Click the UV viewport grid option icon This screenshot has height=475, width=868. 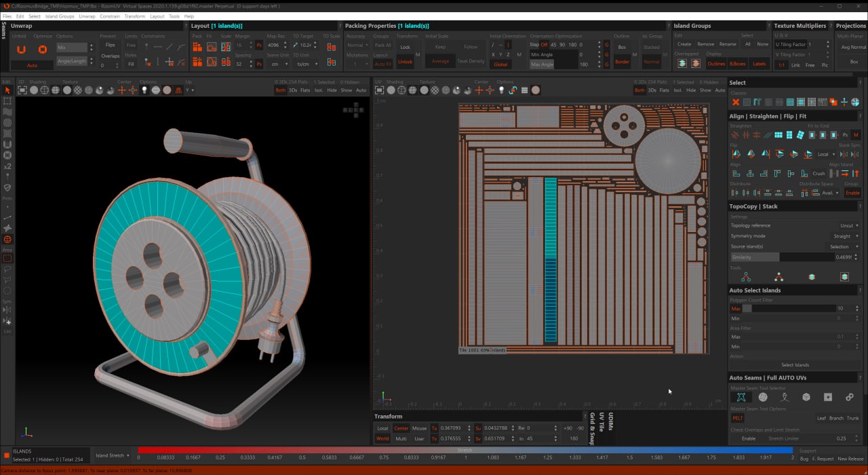524,90
